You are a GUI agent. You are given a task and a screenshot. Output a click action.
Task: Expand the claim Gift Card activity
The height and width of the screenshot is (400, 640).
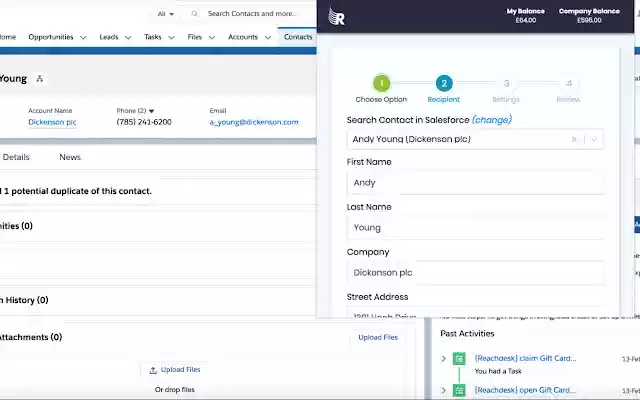444,359
